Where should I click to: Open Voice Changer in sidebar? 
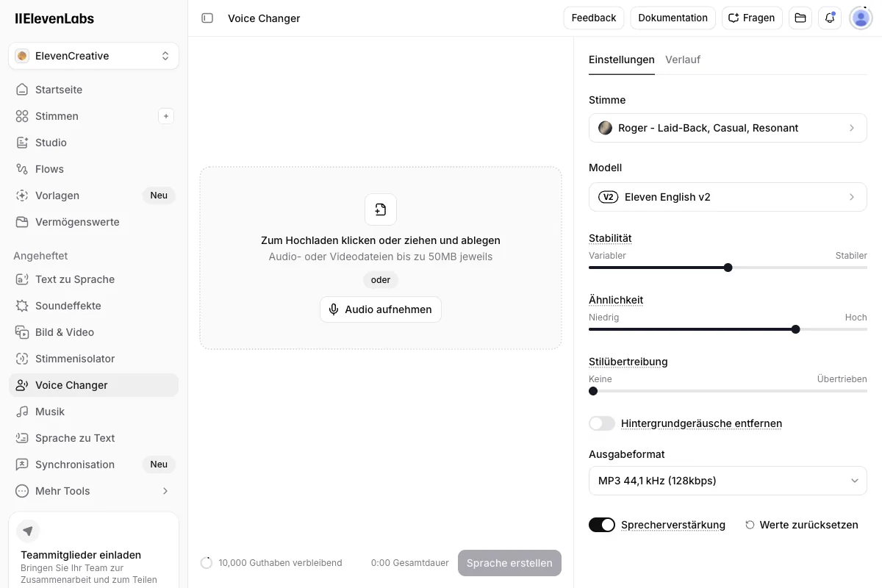click(93, 385)
